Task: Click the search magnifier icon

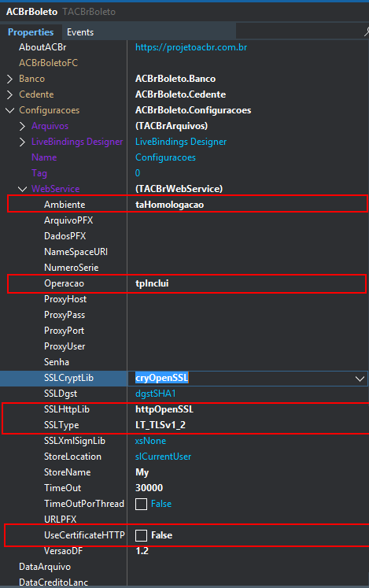Action: 367,32
